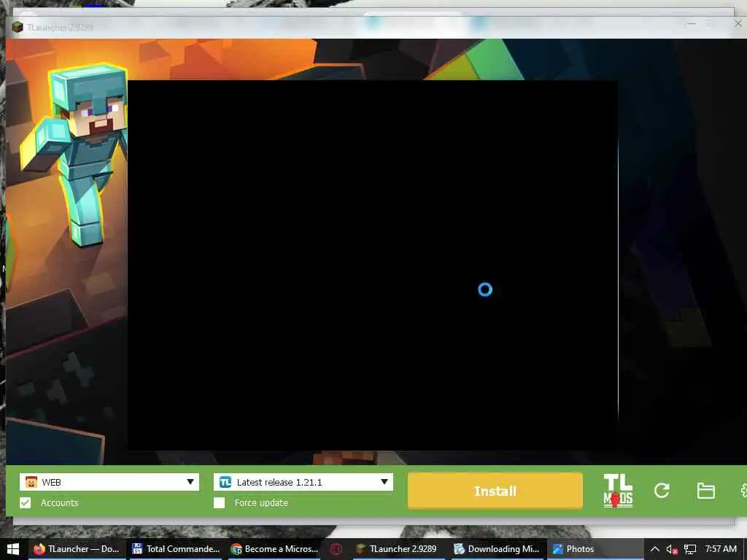The width and height of the screenshot is (747, 560).
Task: Click the red circular taskbar icon
Action: (336, 549)
